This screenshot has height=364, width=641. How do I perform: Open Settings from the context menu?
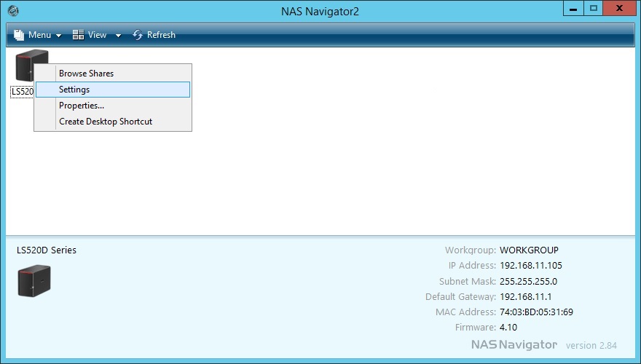point(74,90)
